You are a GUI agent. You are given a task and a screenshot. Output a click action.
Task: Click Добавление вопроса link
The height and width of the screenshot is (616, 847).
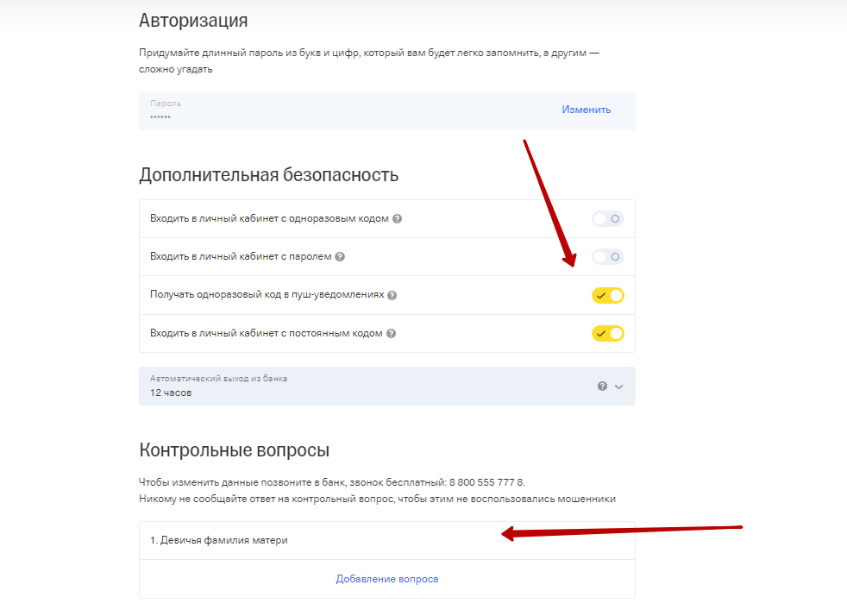pyautogui.click(x=387, y=579)
